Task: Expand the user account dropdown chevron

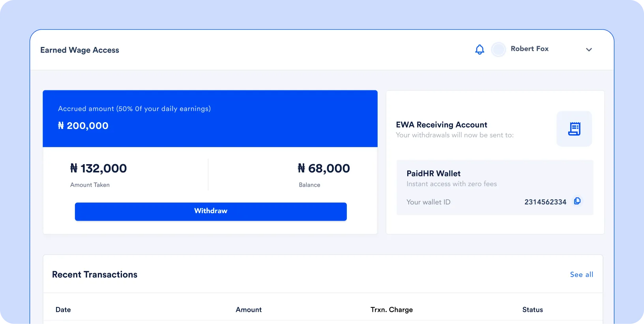Action: tap(589, 50)
